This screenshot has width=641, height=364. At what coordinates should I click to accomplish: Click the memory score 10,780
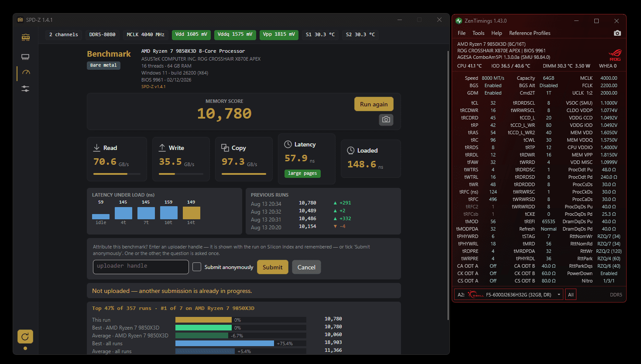224,114
